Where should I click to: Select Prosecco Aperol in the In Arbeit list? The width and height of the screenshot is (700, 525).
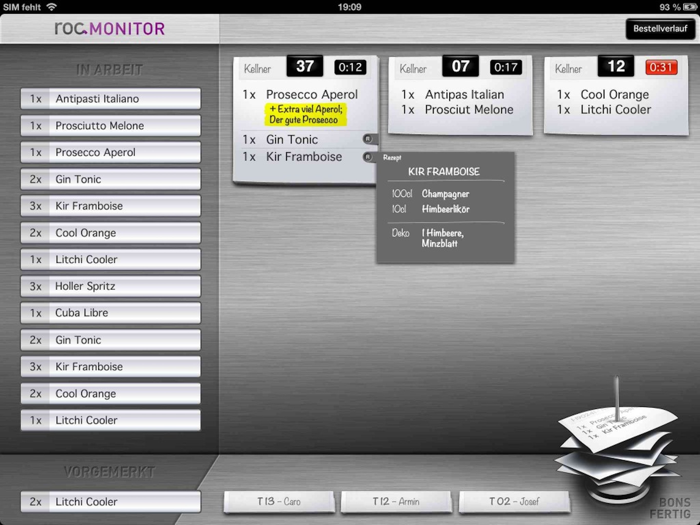pos(111,152)
